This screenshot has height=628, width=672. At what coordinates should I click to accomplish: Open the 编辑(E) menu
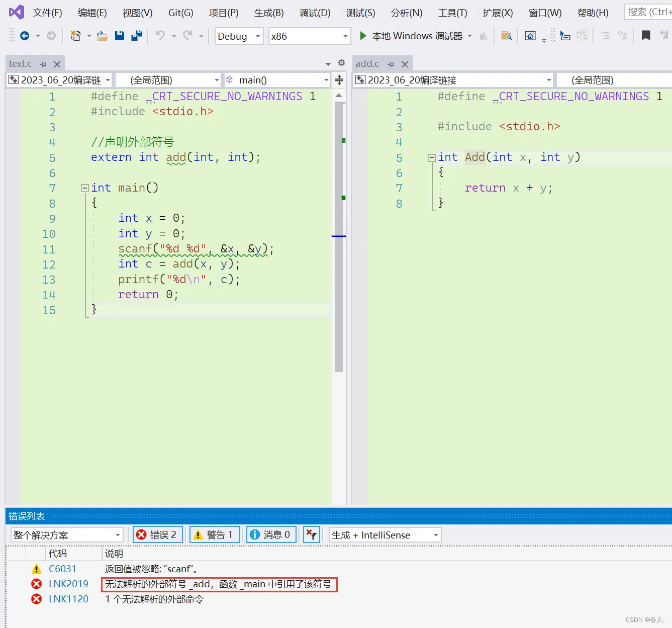point(92,13)
